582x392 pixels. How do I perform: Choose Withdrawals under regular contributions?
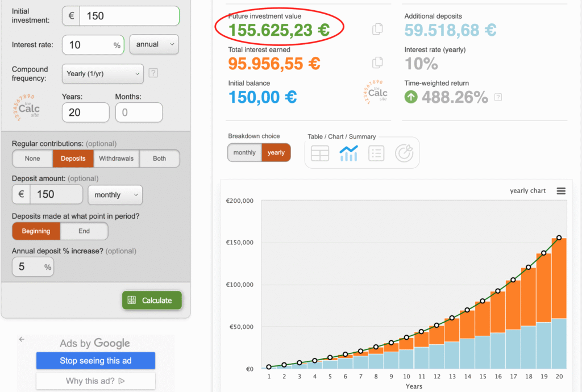click(x=116, y=159)
